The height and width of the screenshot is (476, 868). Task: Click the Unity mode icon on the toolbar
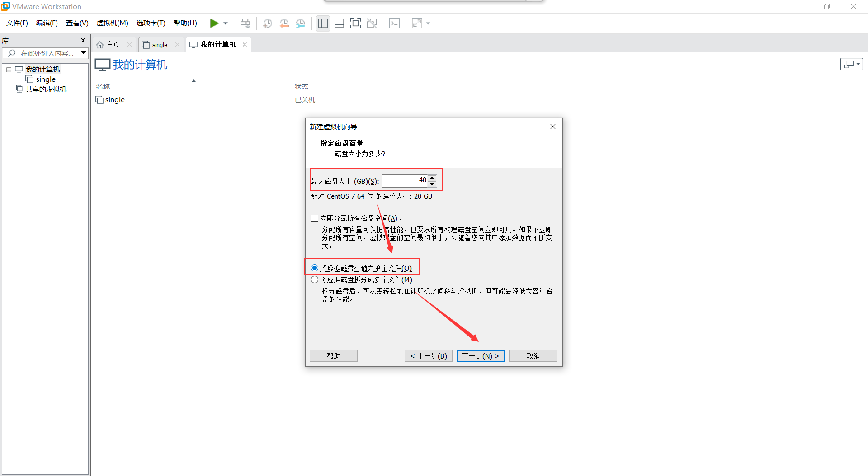[372, 23]
